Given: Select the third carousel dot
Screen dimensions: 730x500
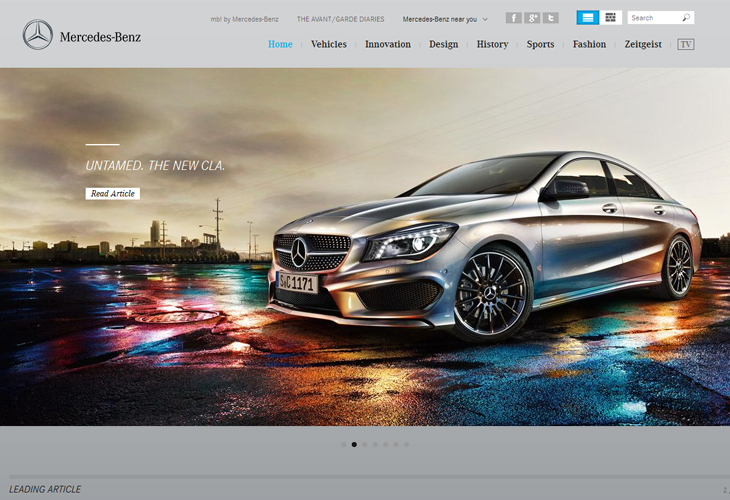Looking at the screenshot, I should 365,445.
